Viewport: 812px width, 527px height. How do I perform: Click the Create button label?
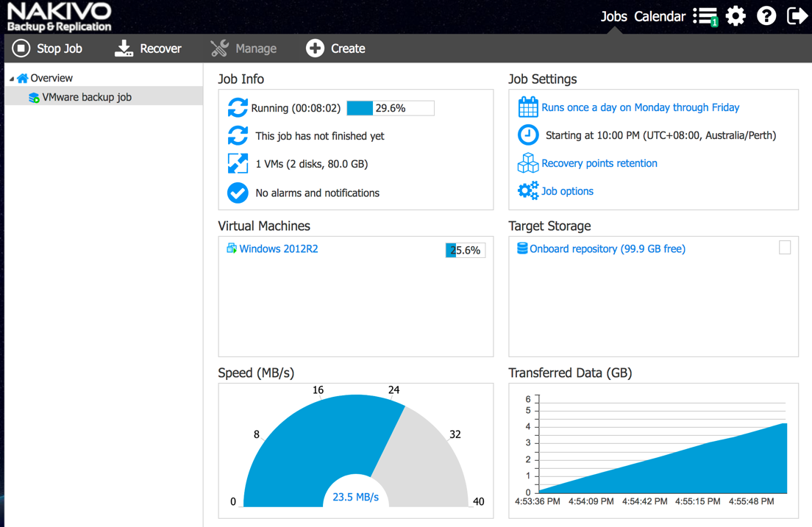348,49
